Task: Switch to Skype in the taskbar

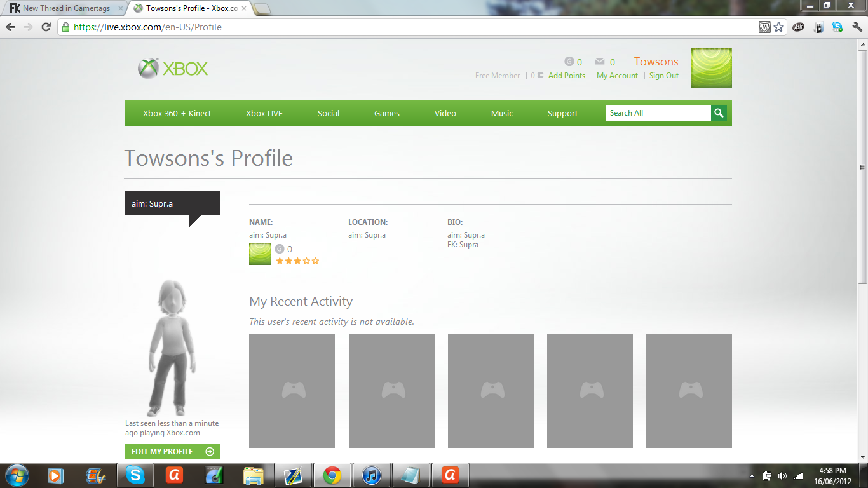Action: pos(135,475)
